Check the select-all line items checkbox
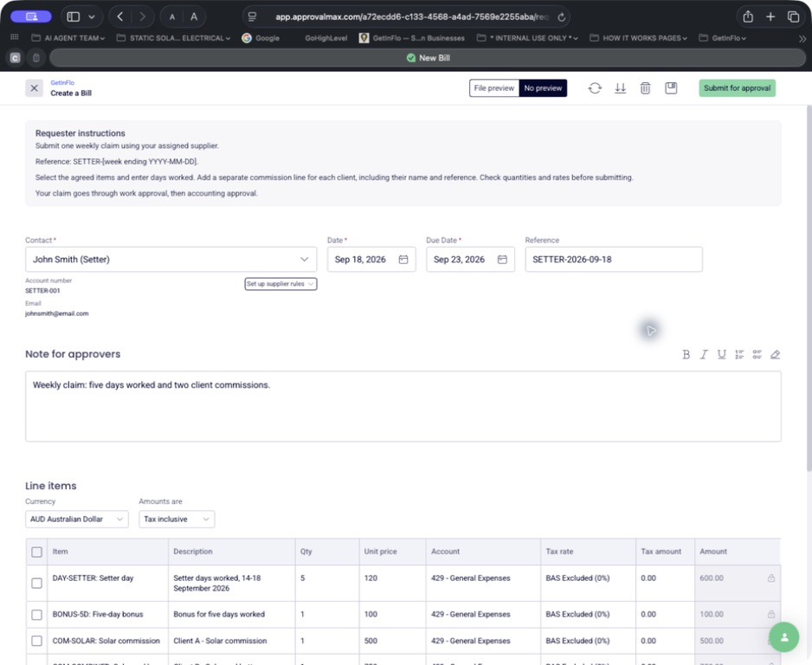The image size is (812, 665). (36, 552)
